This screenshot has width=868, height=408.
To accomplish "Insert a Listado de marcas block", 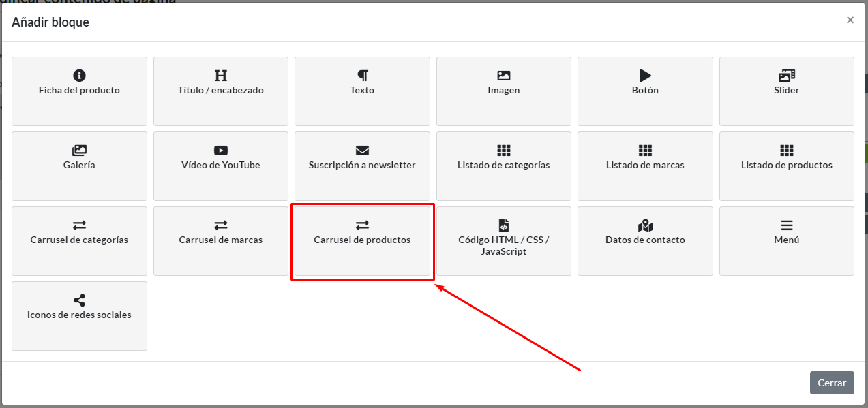I will [645, 166].
